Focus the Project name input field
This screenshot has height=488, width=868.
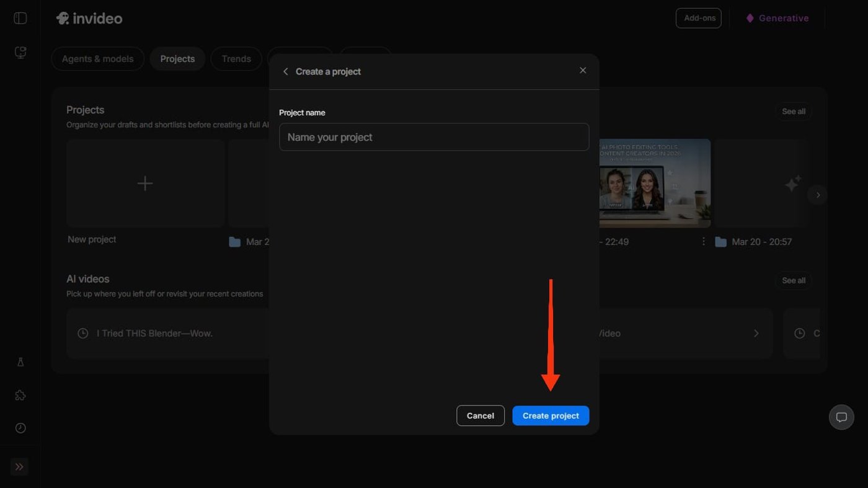(x=434, y=137)
